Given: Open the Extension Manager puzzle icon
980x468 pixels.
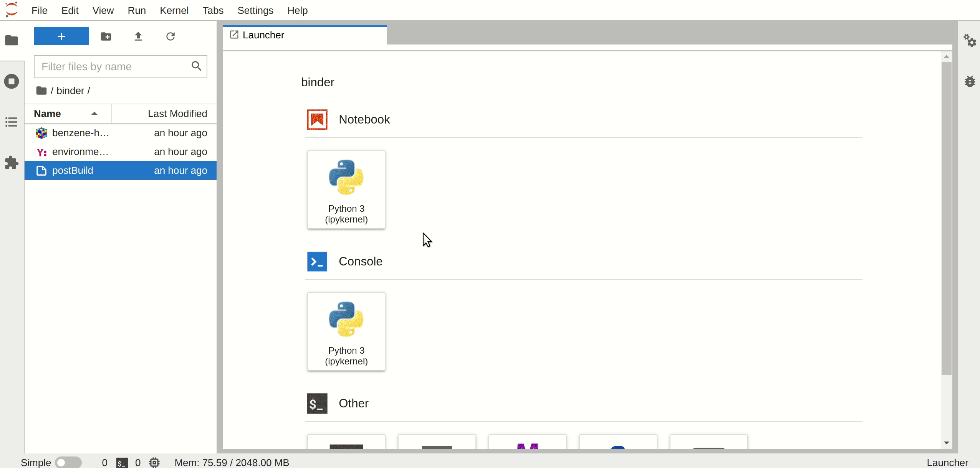Looking at the screenshot, I should click(12, 163).
